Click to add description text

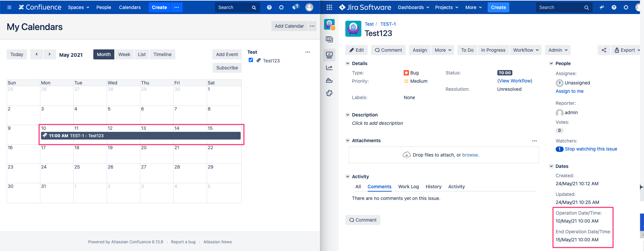(x=377, y=123)
